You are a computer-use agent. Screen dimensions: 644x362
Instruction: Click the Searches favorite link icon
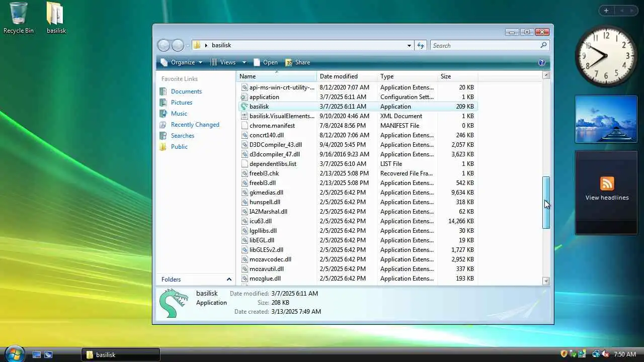pyautogui.click(x=163, y=136)
